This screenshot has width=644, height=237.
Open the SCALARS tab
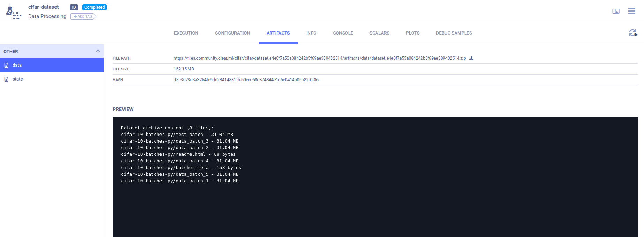[379, 33]
